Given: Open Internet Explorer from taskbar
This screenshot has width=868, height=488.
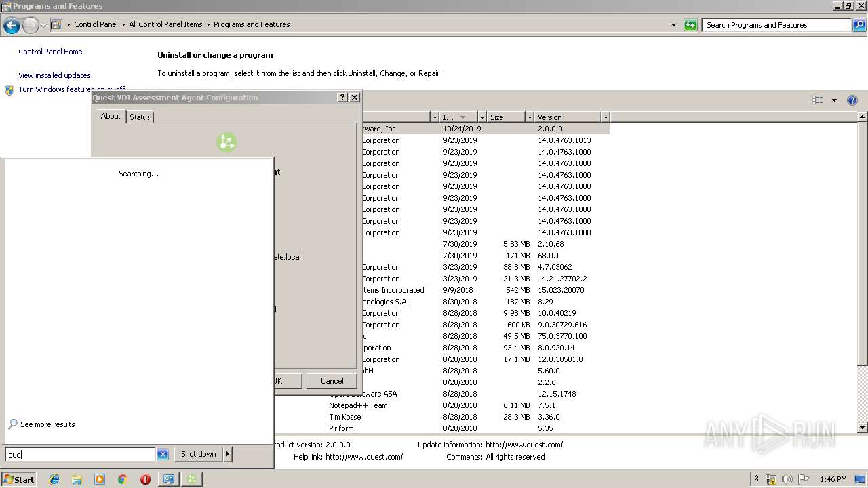Looking at the screenshot, I should point(54,479).
